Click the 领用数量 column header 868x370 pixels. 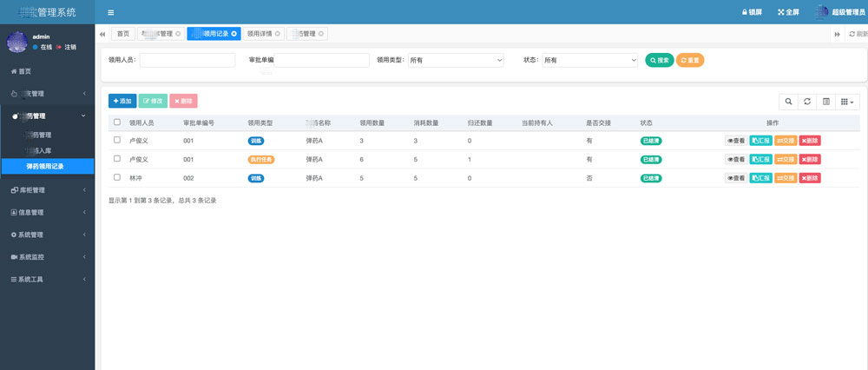[372, 123]
